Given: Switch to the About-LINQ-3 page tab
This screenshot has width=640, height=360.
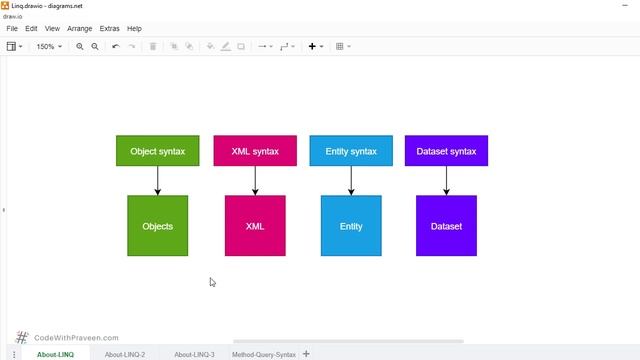Looking at the screenshot, I should tap(194, 354).
